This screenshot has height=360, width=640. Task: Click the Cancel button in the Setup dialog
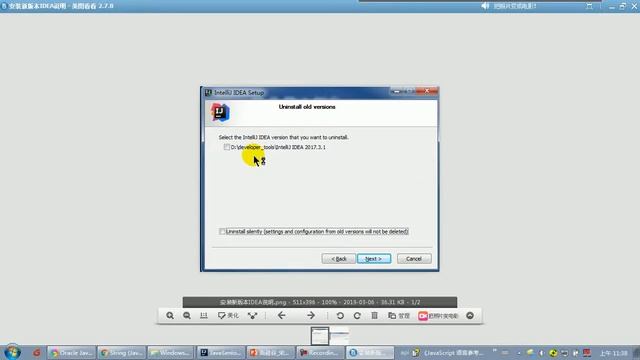[x=414, y=259]
